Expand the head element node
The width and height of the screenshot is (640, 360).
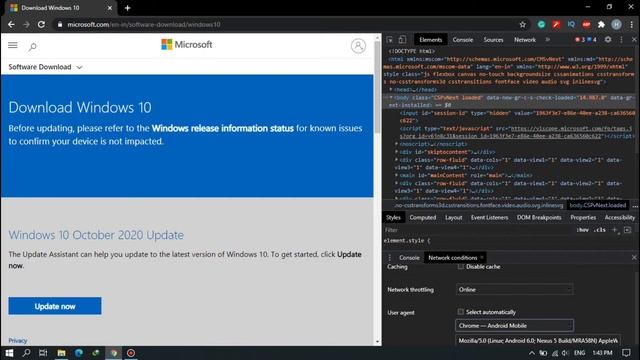click(x=391, y=89)
